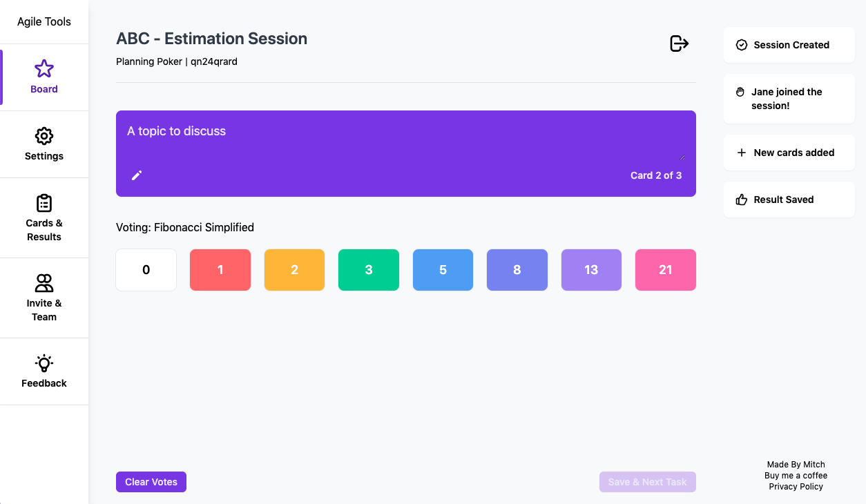This screenshot has width=866, height=504.
Task: Click the exit session icon
Action: point(679,43)
